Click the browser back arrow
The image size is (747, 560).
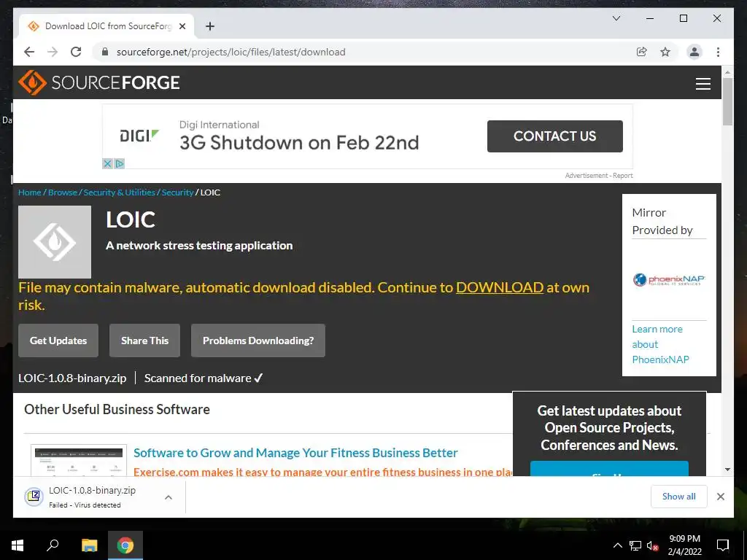point(29,52)
